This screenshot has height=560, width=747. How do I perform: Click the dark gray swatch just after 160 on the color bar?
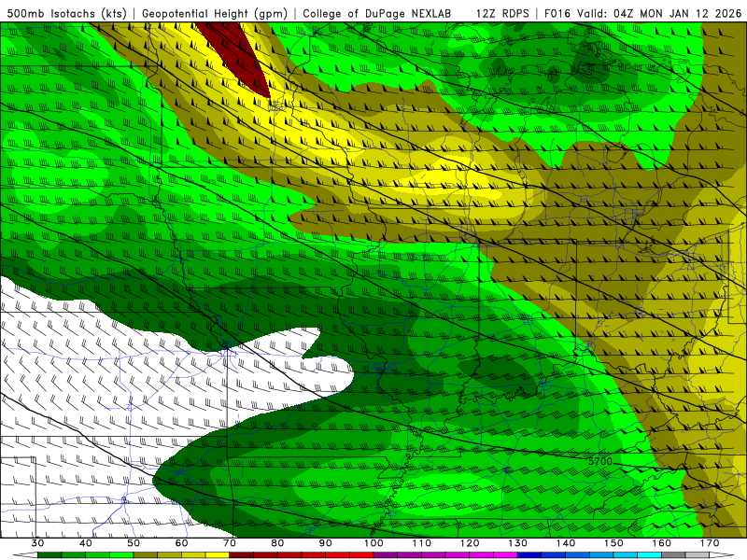(x=673, y=555)
